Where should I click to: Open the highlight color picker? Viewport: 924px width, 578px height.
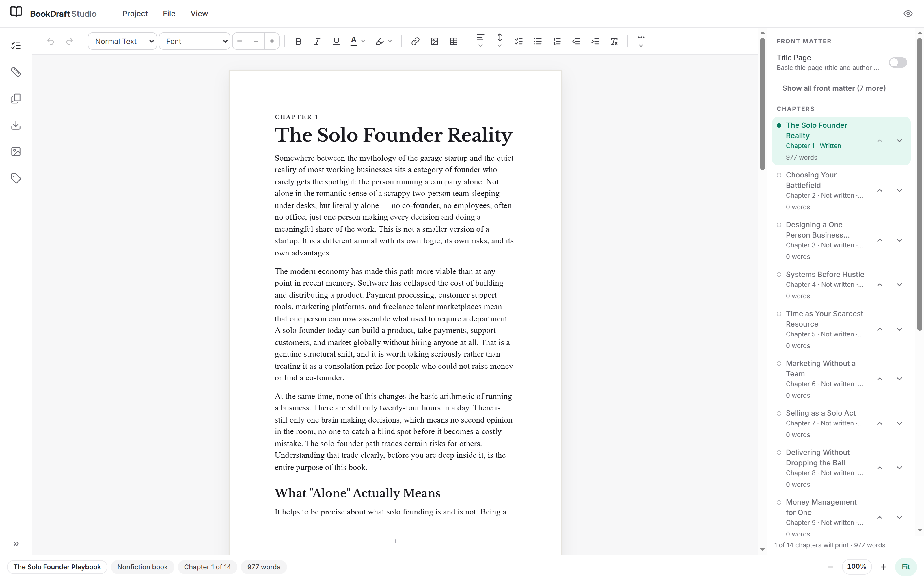click(x=384, y=41)
